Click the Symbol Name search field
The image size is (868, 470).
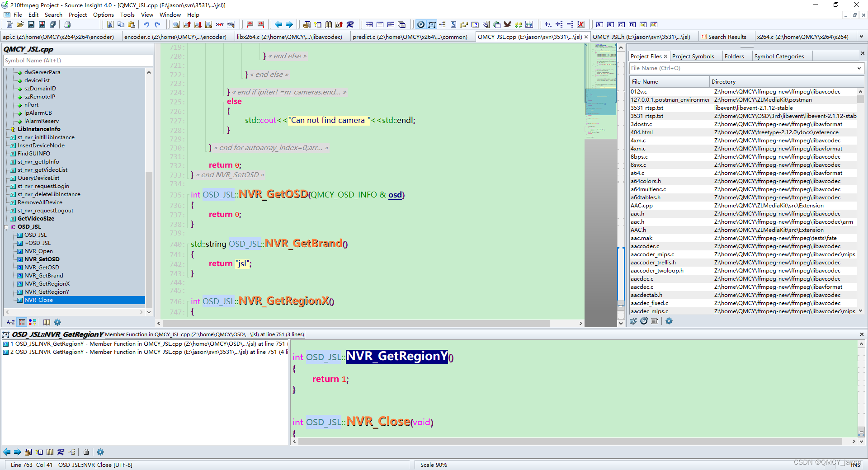tap(78, 61)
